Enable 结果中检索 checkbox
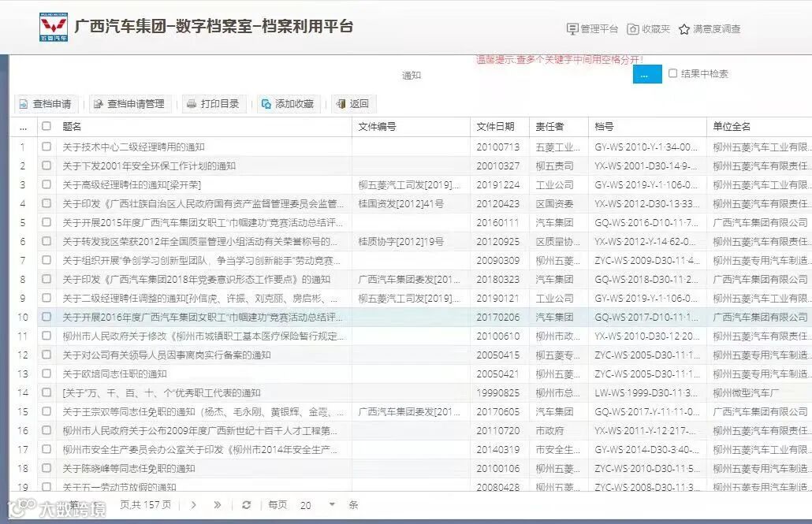Screen dimensions: 812x524 [x=672, y=73]
